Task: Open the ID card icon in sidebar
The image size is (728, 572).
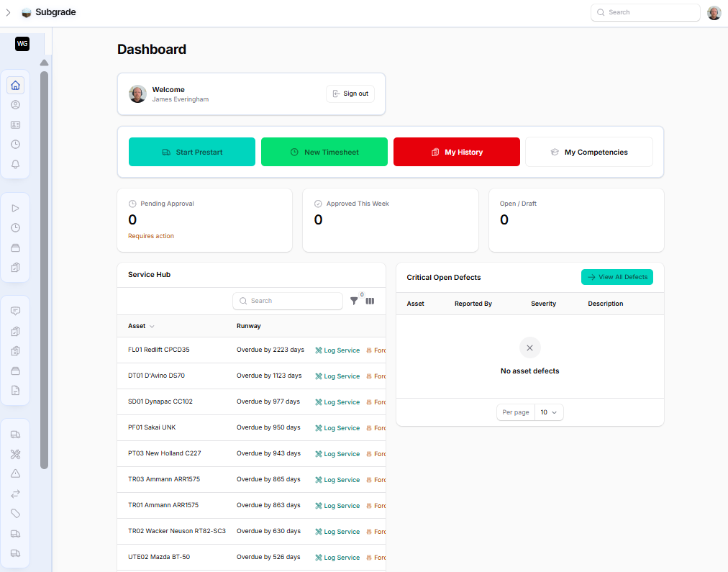Action: point(15,125)
